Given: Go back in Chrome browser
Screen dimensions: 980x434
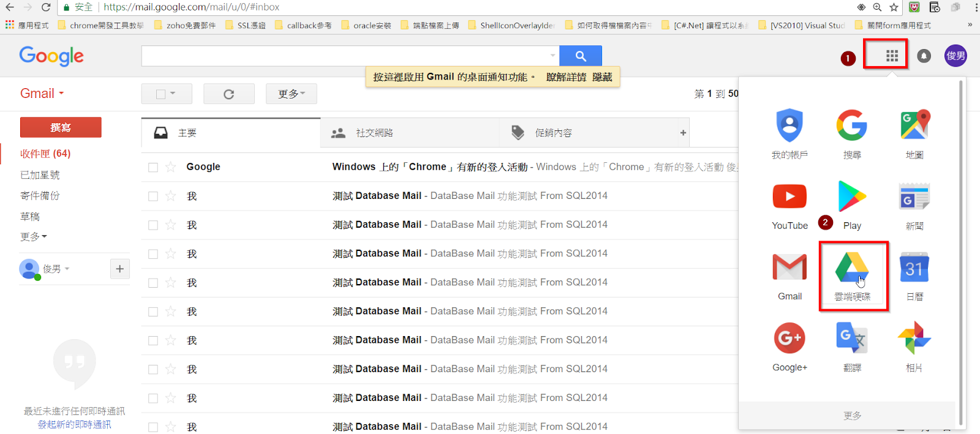Looking at the screenshot, I should 10,7.
